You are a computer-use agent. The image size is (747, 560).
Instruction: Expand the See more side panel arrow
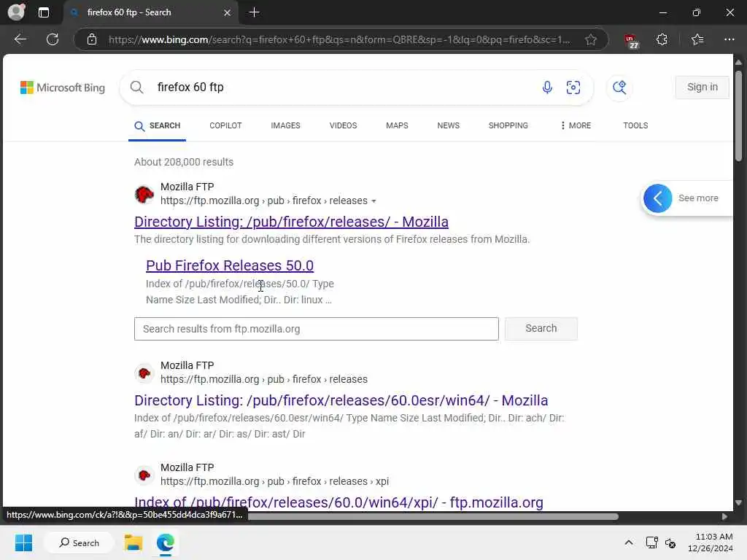[657, 198]
